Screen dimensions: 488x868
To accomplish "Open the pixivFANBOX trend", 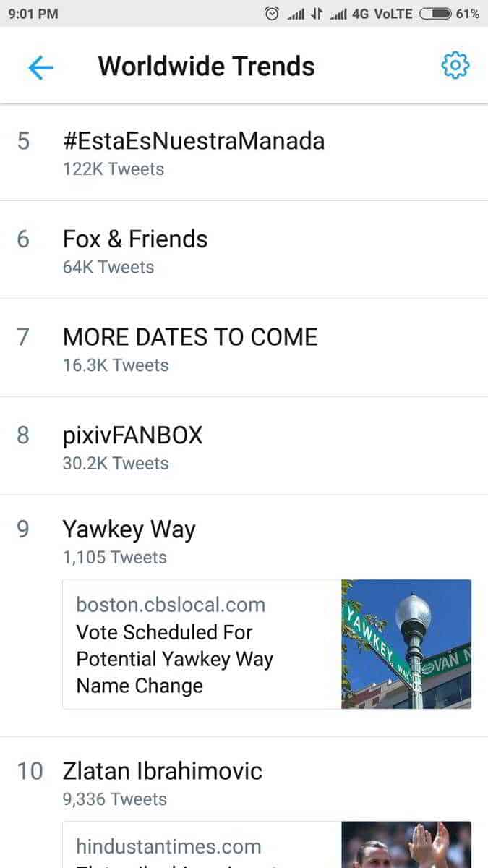I will point(133,435).
